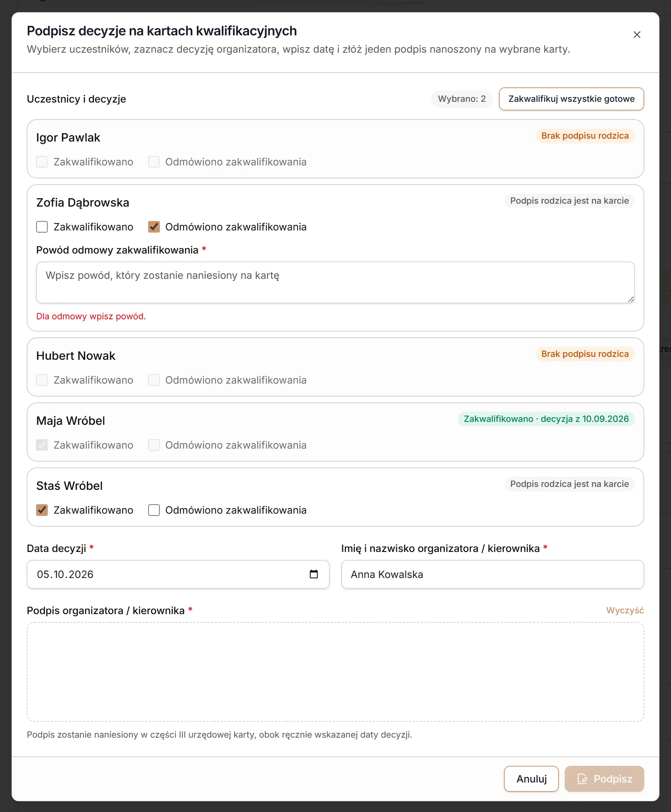Click Odmówiono zakwalifikowania checkbox for Hubert Nowak
The height and width of the screenshot is (812, 671).
[x=154, y=380]
